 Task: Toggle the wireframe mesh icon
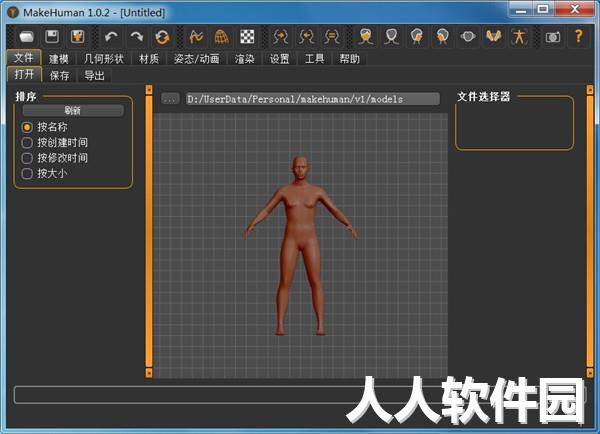[x=222, y=37]
